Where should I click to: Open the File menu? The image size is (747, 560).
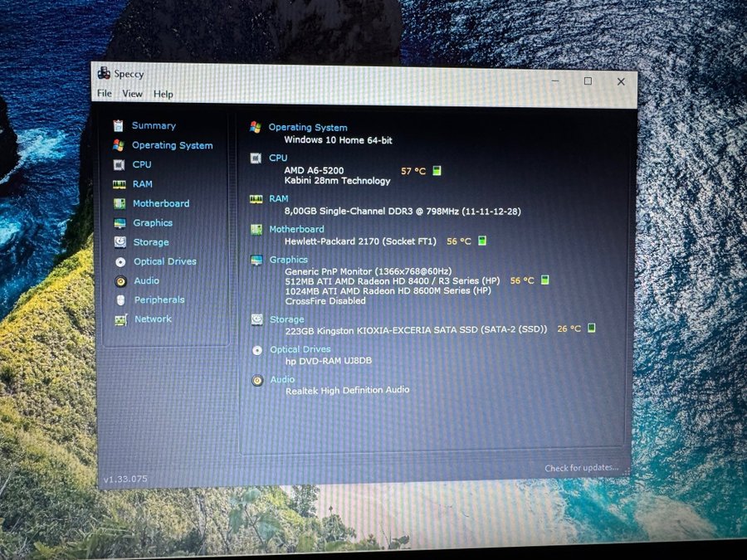[105, 93]
